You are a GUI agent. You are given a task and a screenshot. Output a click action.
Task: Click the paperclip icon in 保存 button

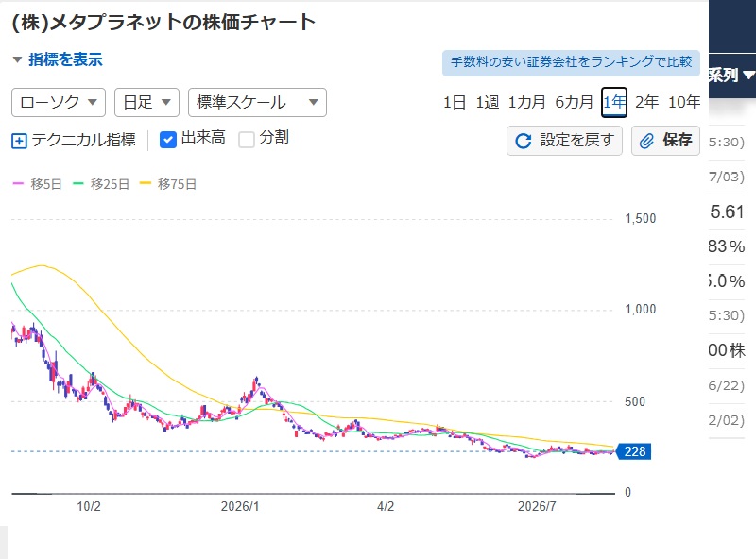(x=646, y=141)
